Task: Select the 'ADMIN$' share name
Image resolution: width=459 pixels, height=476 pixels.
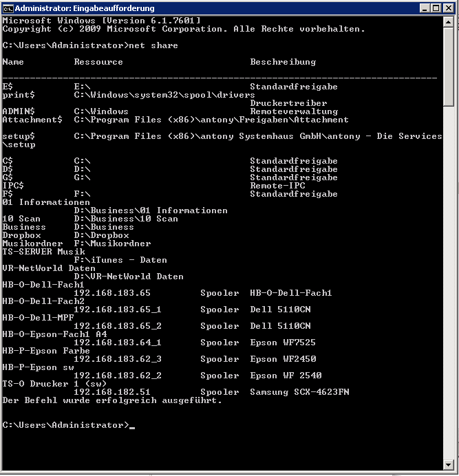Action: (x=19, y=111)
